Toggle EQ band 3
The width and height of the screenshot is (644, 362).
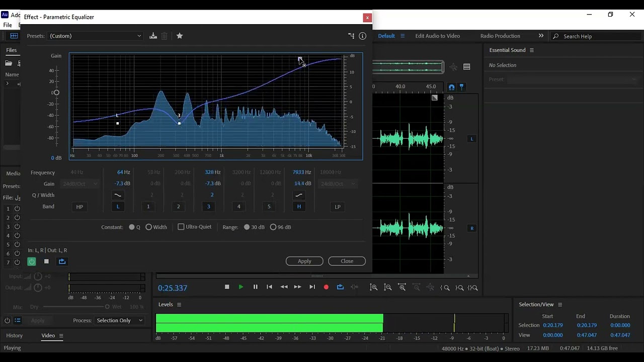click(x=208, y=206)
